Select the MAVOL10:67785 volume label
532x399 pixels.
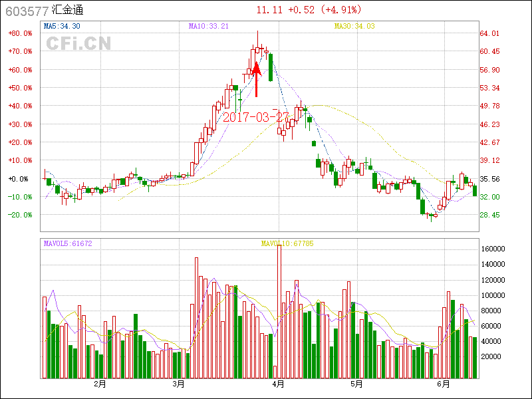tap(287, 243)
